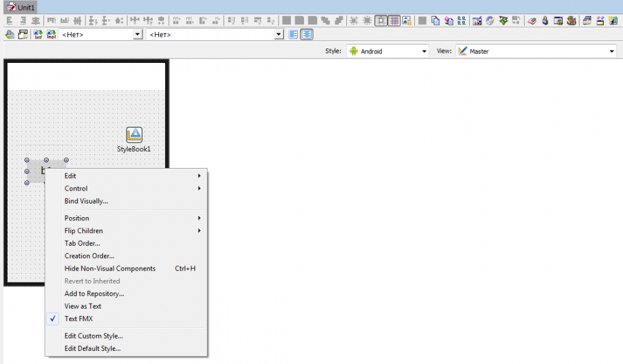623x364 pixels.
Task: Click the align bottom edges icon
Action: 64,21
